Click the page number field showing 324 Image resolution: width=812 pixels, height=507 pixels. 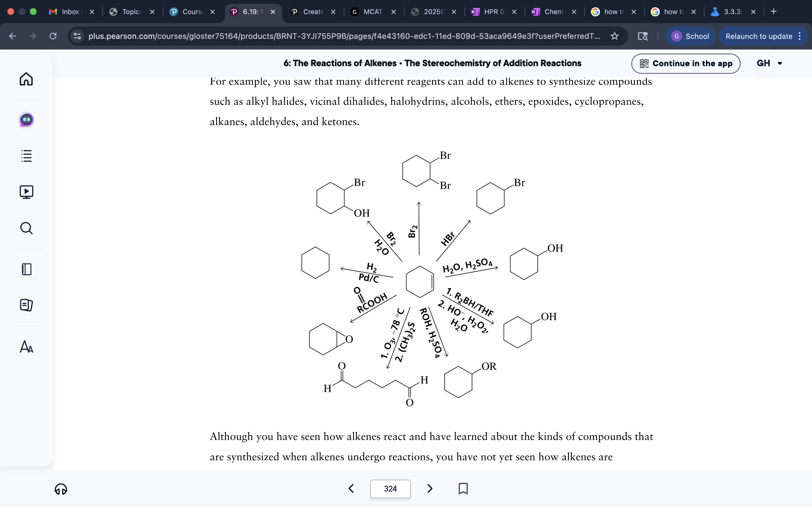[x=390, y=489]
